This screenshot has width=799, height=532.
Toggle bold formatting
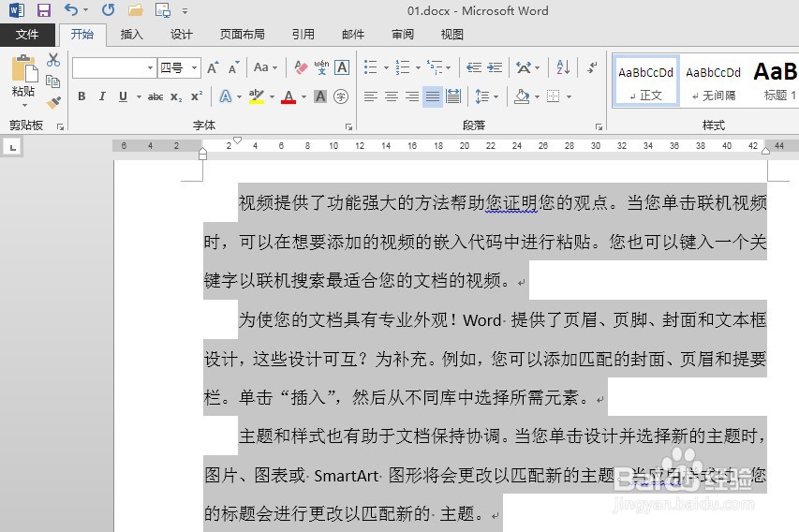[x=81, y=96]
